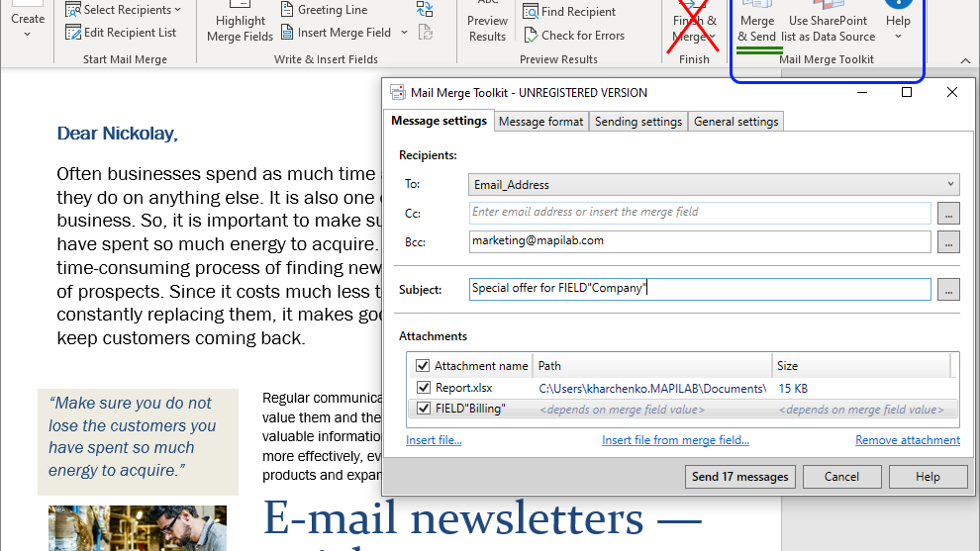This screenshot has height=551, width=980.
Task: Click the Path column header
Action: point(652,365)
